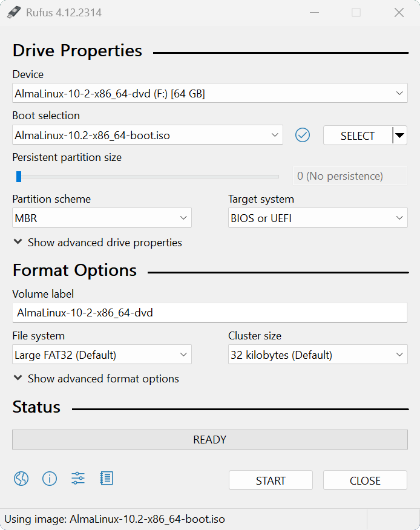Click the START button

[271, 480]
